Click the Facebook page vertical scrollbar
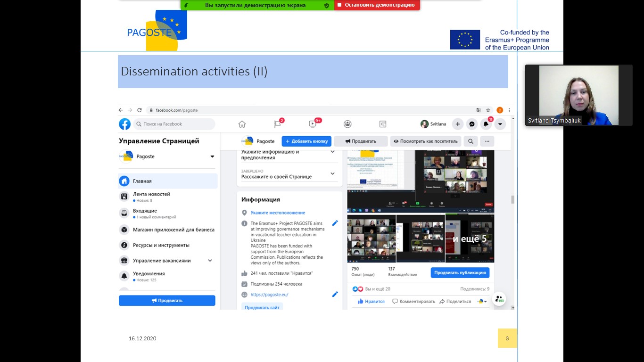Image resolution: width=644 pixels, height=362 pixels. [x=512, y=199]
